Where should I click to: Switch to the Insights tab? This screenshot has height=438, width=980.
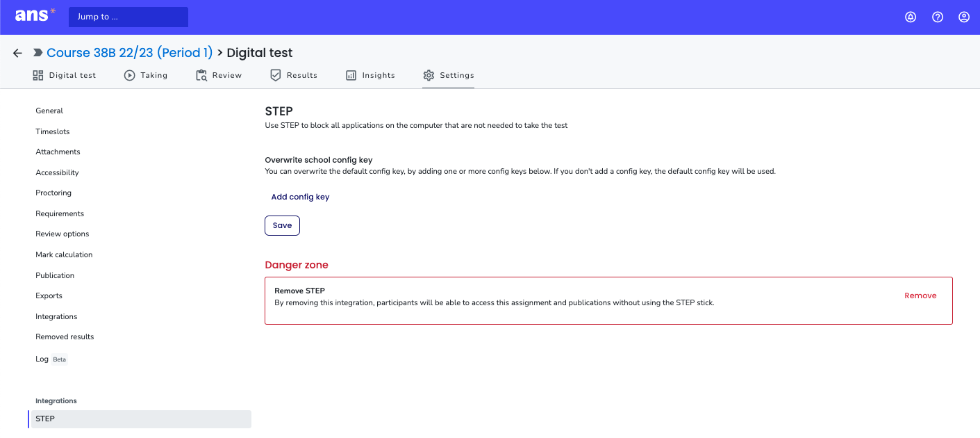[x=370, y=75]
